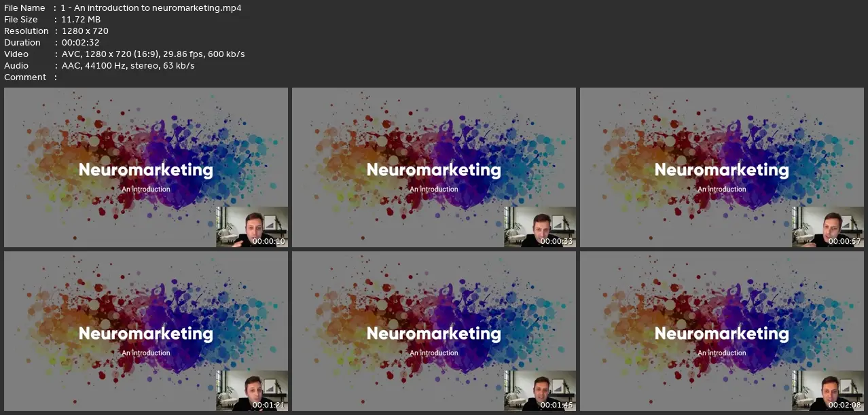Viewport: 868px width, 415px height.
Task: Click the audio info 'AAC, 44100 Hz, stereo' line
Action: (128, 66)
